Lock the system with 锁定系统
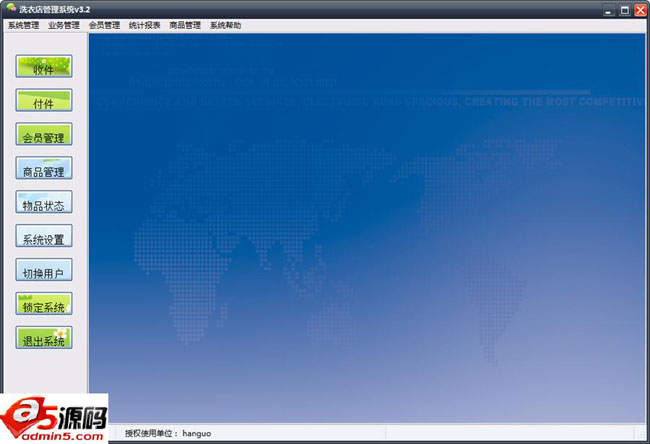650x444 pixels. coord(44,304)
